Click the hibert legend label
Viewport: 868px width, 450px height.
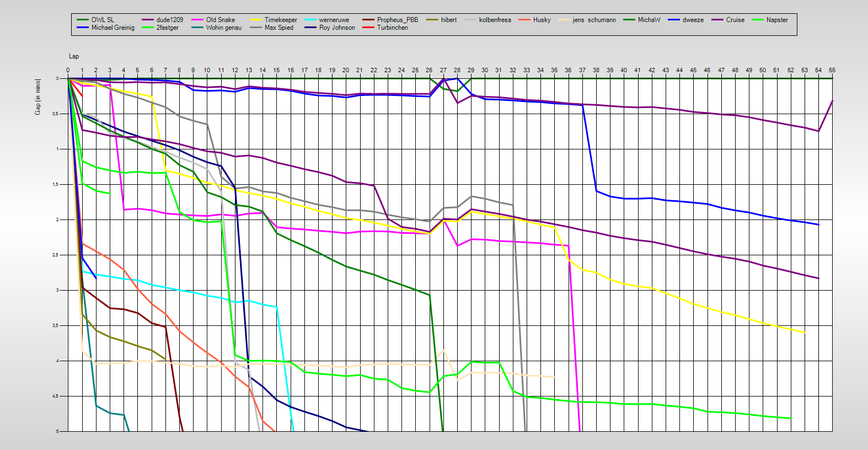tap(449, 20)
